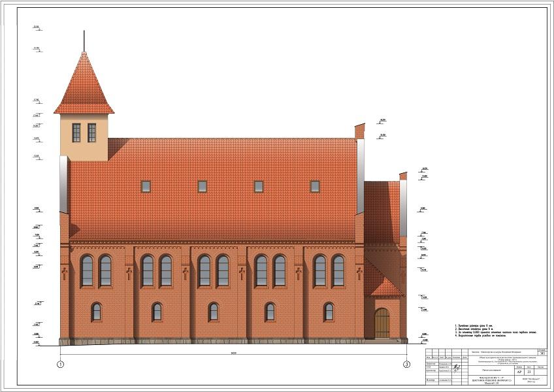Click the leftmost small arched lower window
Viewport: 554px width, 392px height.
96,312
